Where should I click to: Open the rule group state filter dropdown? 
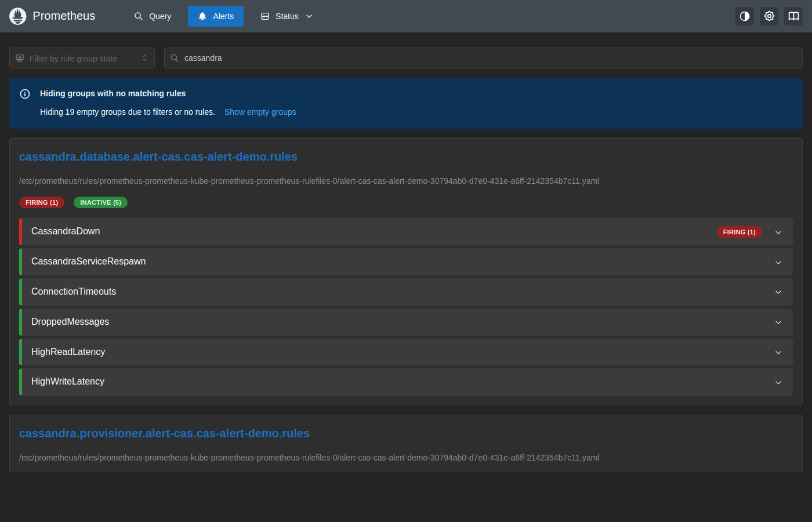click(x=82, y=58)
